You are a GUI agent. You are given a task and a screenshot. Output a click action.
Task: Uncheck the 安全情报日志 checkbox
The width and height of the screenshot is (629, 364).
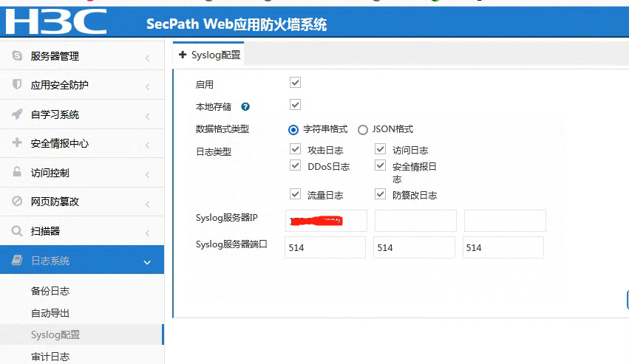[x=381, y=165]
